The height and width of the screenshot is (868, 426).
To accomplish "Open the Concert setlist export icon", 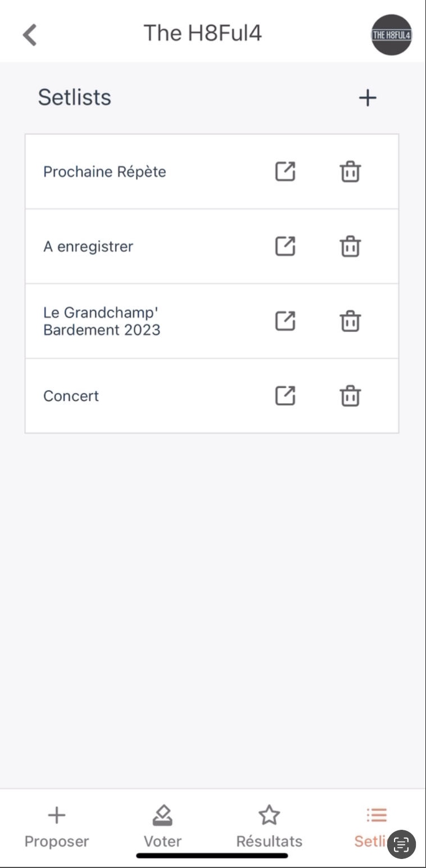I will tap(285, 396).
